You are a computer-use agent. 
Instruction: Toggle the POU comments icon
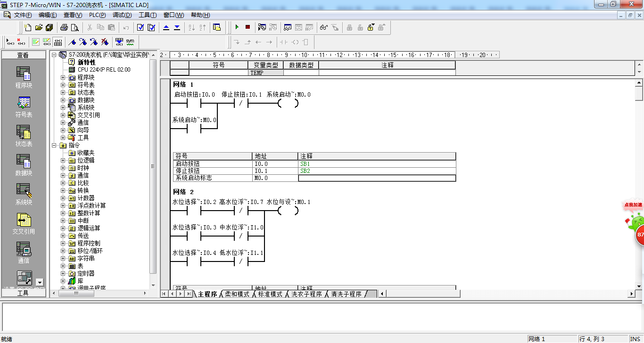click(x=36, y=42)
